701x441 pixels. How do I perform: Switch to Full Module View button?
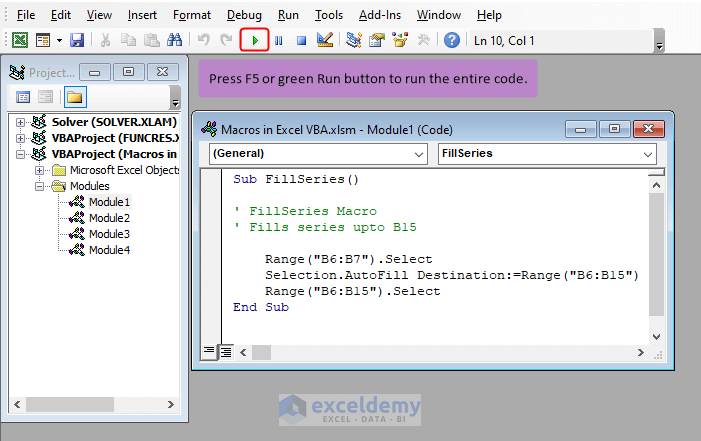(227, 352)
